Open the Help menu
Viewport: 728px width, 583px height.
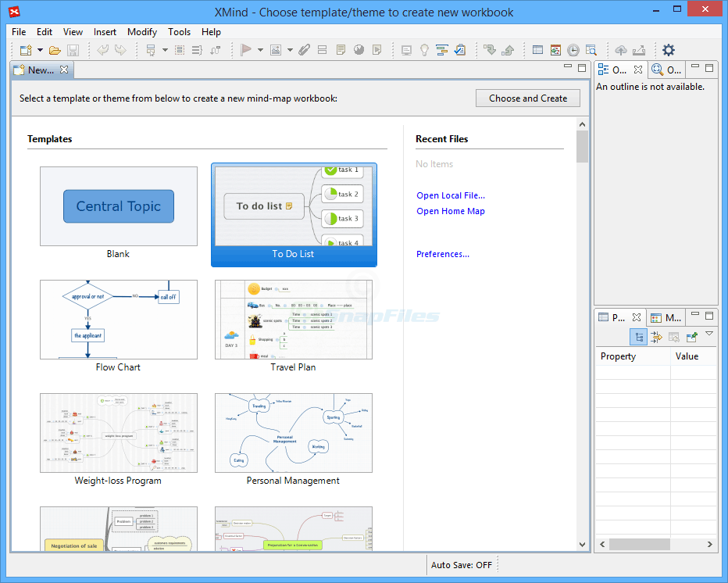pos(211,31)
